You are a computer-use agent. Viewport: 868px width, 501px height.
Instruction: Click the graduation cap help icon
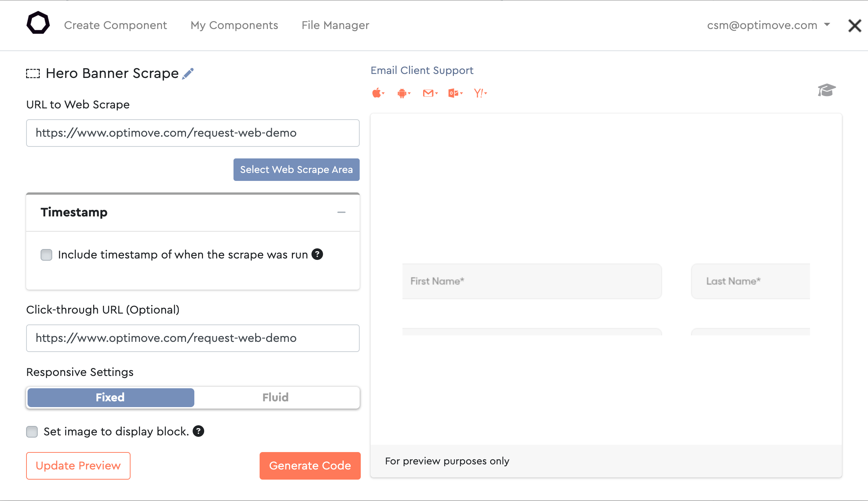(x=827, y=90)
